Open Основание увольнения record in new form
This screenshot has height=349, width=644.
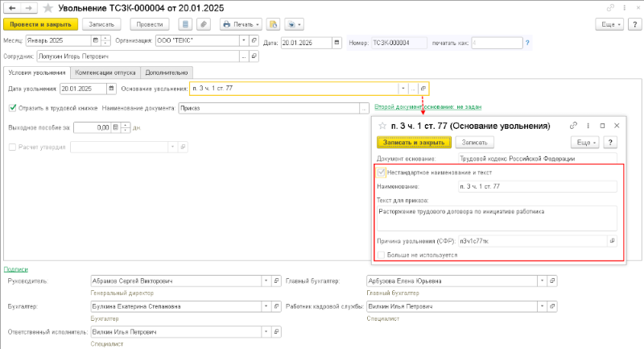tap(423, 89)
